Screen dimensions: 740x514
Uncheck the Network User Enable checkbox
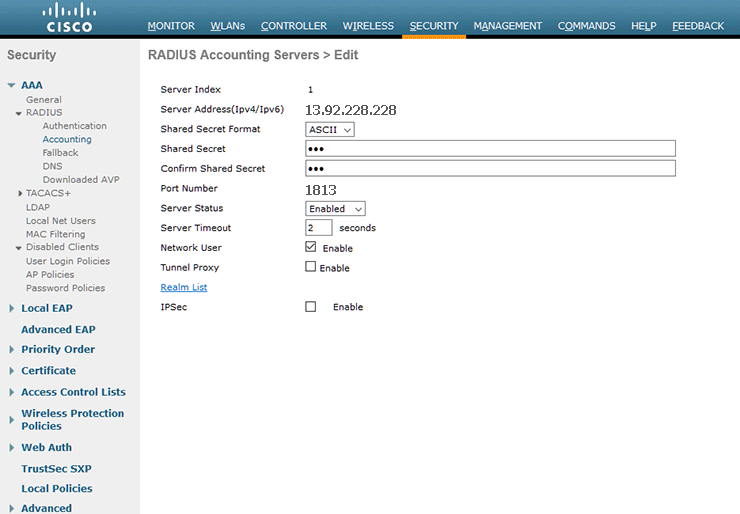(x=311, y=247)
